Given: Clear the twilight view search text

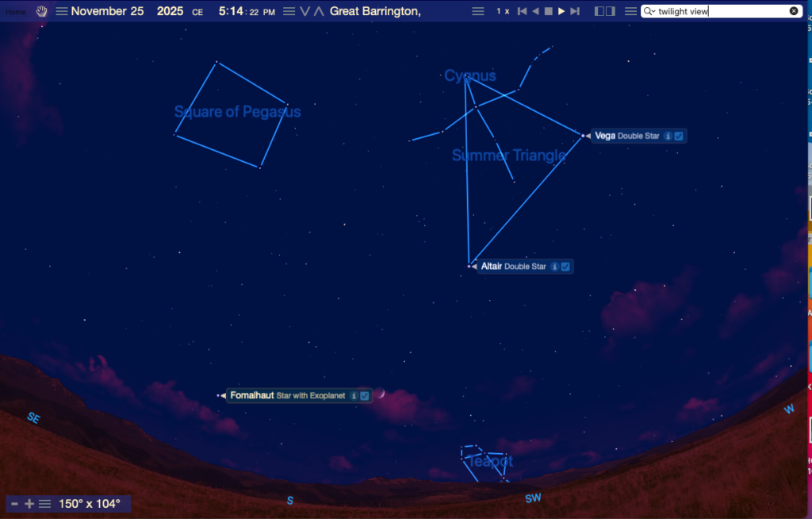Looking at the screenshot, I should click(794, 11).
